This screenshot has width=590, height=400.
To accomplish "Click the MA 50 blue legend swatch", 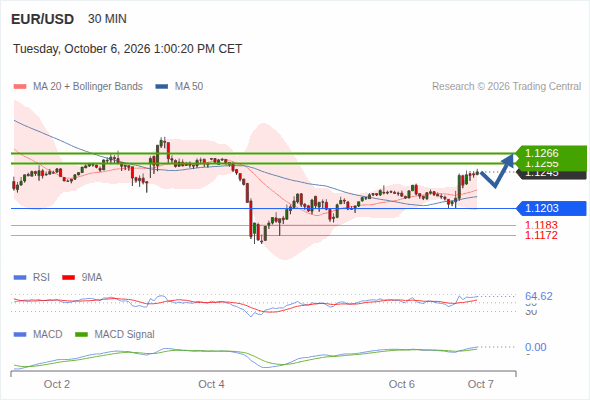I will 162,87.
